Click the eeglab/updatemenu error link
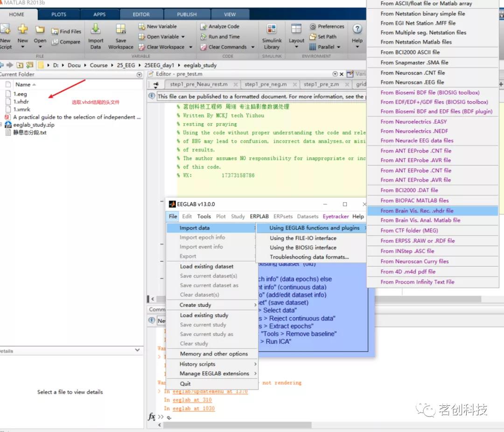504x432 pixels. point(210,391)
